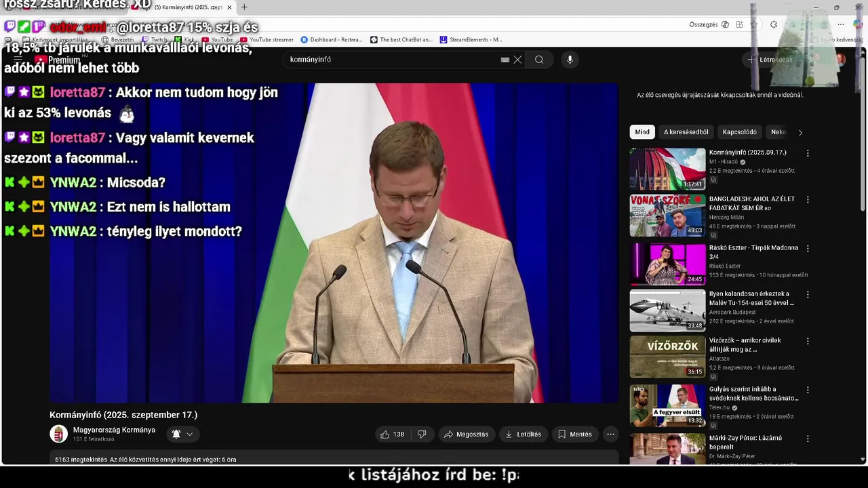Click the Megosztás share button
868x488 pixels.
[467, 434]
